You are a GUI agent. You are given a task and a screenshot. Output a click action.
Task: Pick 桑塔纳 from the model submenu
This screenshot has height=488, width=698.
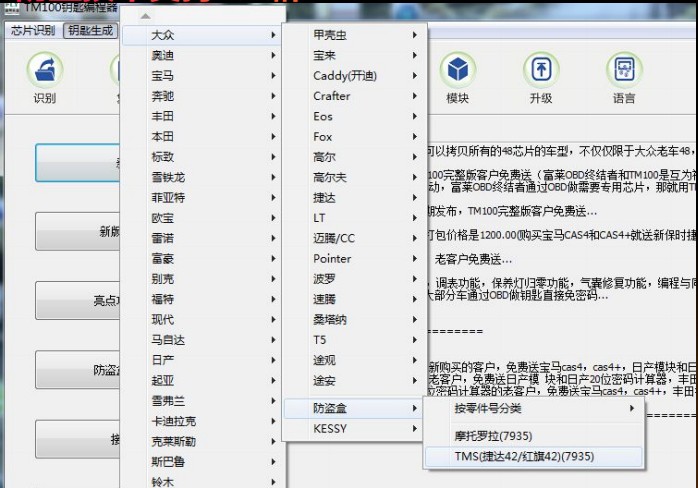coord(354,320)
